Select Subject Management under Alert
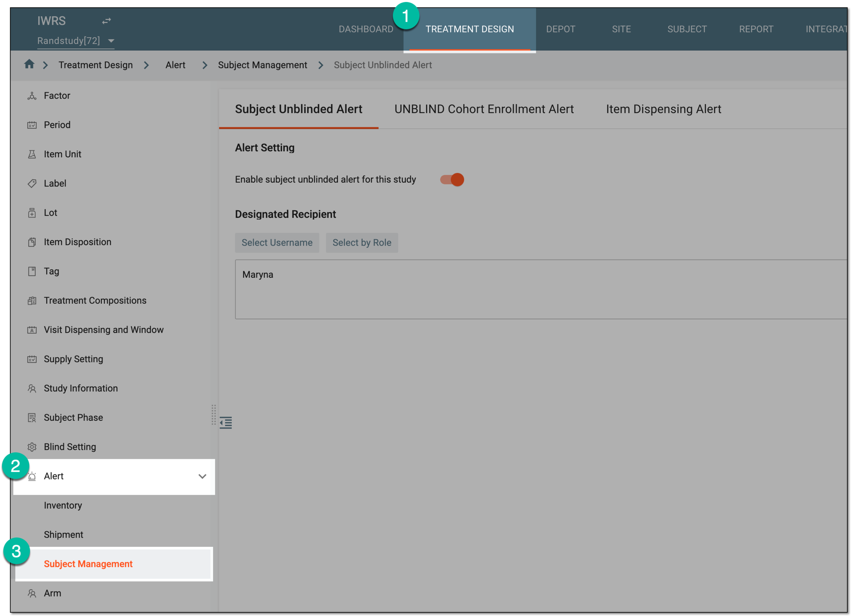The image size is (851, 616). tap(114, 564)
